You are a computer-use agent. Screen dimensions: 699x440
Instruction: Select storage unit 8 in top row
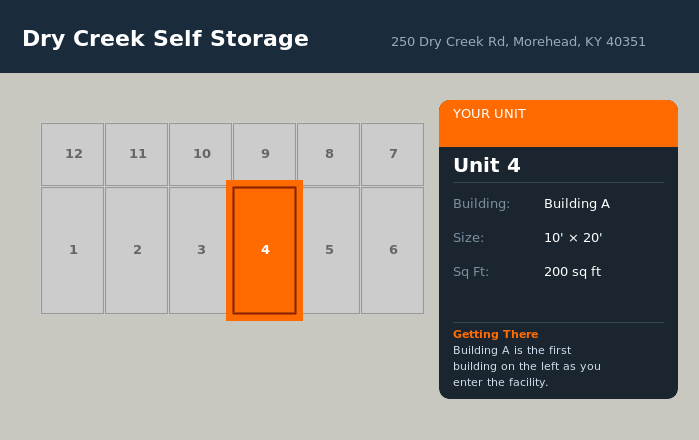[x=328, y=154]
